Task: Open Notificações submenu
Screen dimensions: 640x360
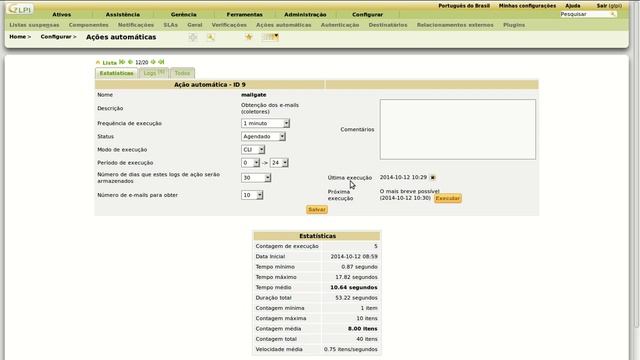Action: 136,25
